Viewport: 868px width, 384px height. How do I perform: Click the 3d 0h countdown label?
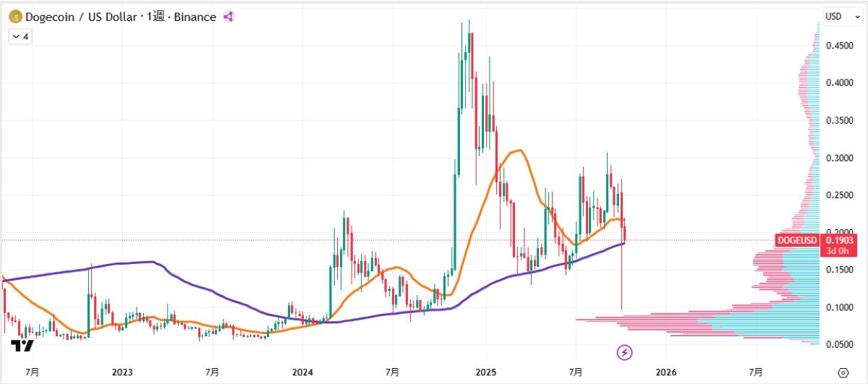839,251
